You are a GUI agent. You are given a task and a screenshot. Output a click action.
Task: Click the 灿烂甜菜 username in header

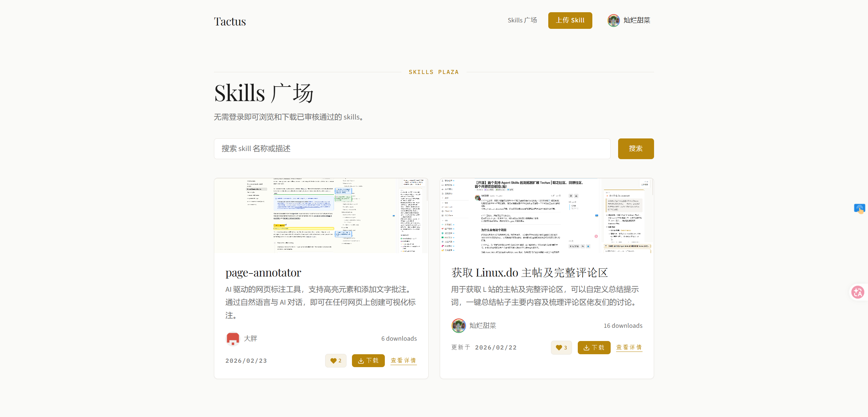pos(637,20)
